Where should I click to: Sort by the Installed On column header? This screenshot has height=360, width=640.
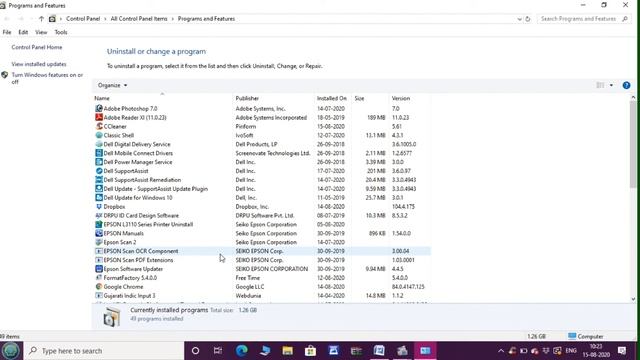(333, 98)
